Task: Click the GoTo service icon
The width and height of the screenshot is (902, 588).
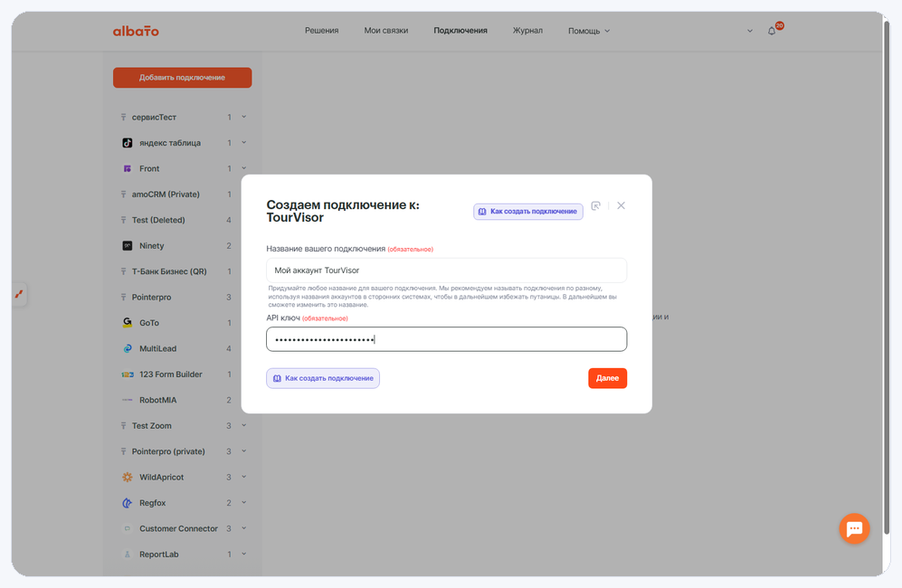Action: point(128,323)
